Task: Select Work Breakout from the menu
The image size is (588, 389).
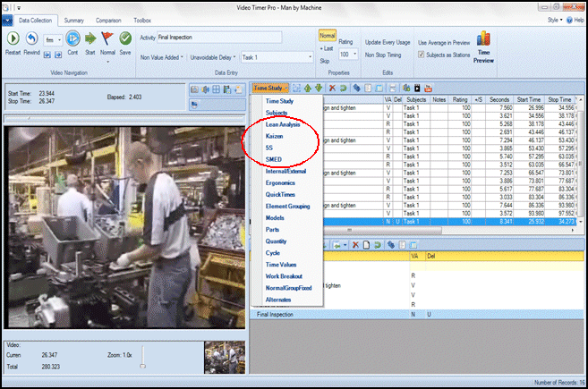Action: point(284,276)
